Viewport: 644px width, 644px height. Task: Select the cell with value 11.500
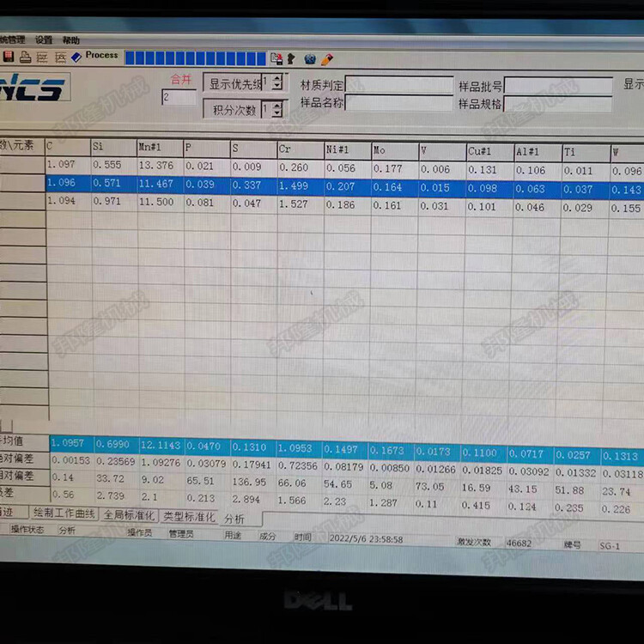point(161,202)
